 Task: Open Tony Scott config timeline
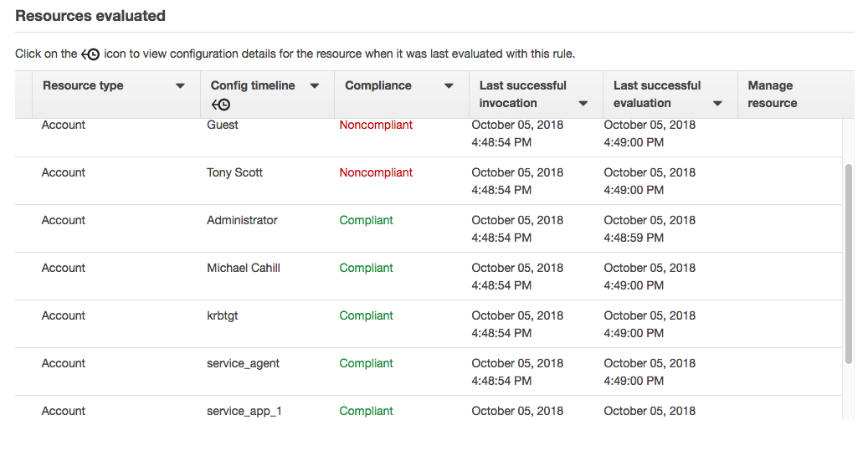(x=234, y=173)
